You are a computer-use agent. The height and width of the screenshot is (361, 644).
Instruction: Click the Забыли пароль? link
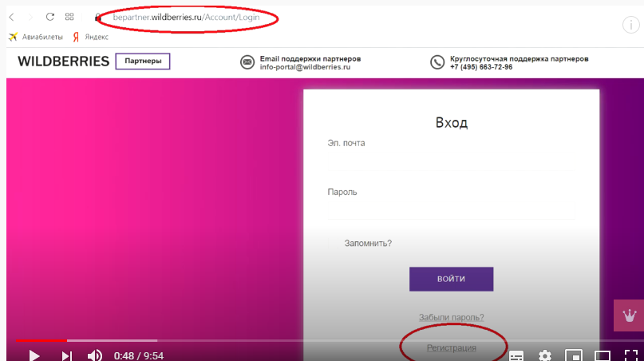coord(451,317)
